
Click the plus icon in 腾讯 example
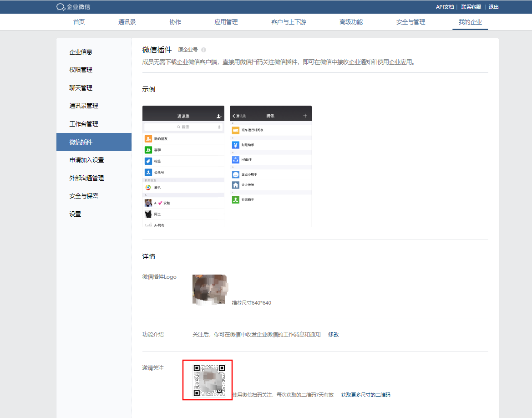305,116
